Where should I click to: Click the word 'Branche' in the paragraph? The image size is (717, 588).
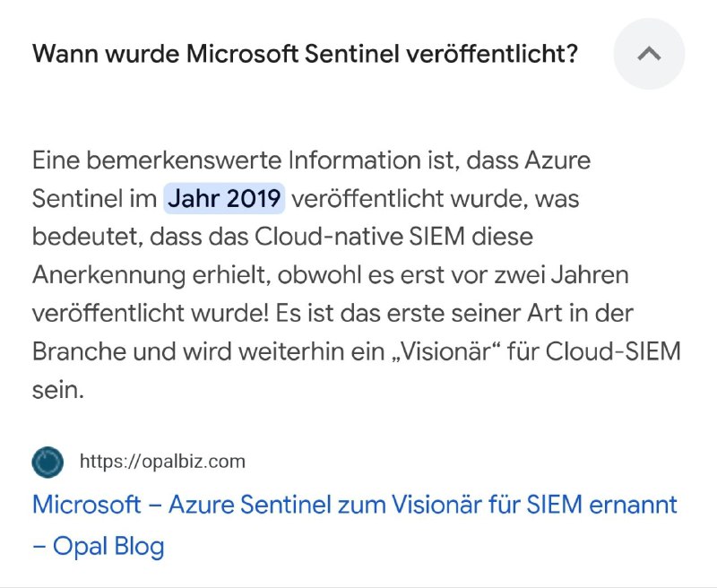coord(79,351)
